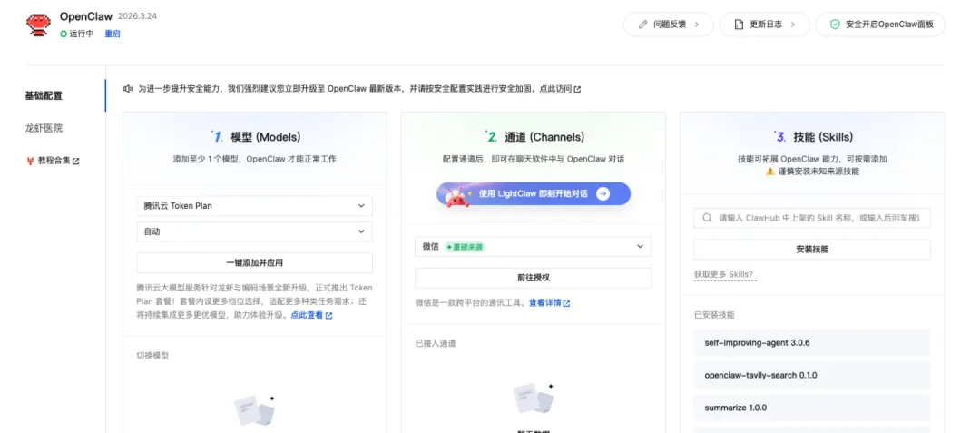Screen dimensions: 980x433
Task: Click the 3. 技能 (Skills) heading
Action: (812, 137)
